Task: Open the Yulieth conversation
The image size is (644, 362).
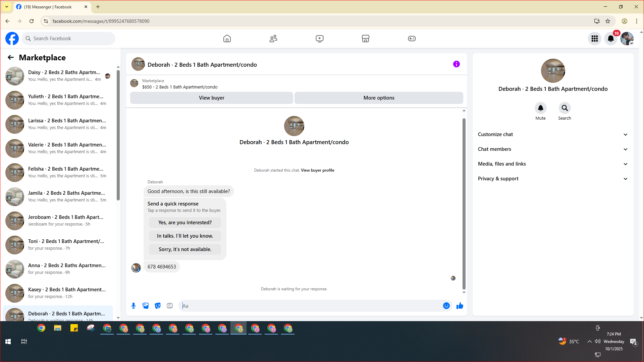Action: click(x=58, y=100)
